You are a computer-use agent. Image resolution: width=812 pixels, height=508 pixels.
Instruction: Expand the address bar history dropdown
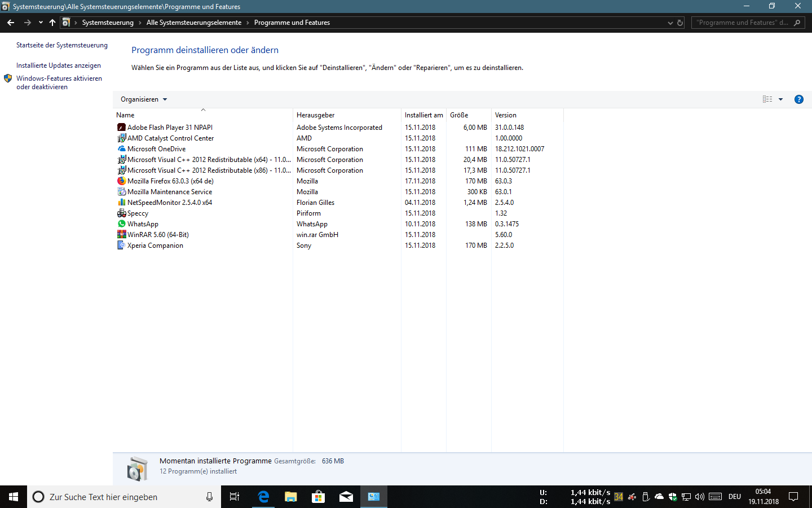670,23
